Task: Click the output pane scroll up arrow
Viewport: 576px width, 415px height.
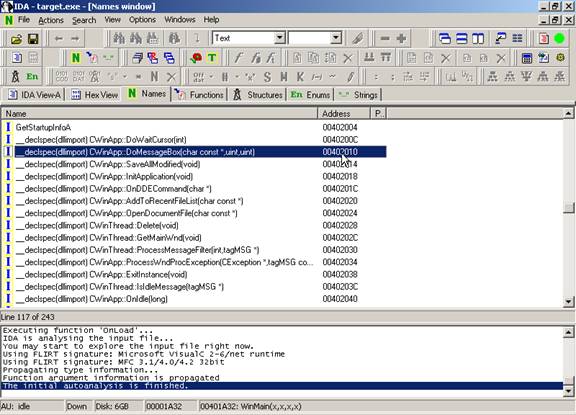Action: coord(568,332)
